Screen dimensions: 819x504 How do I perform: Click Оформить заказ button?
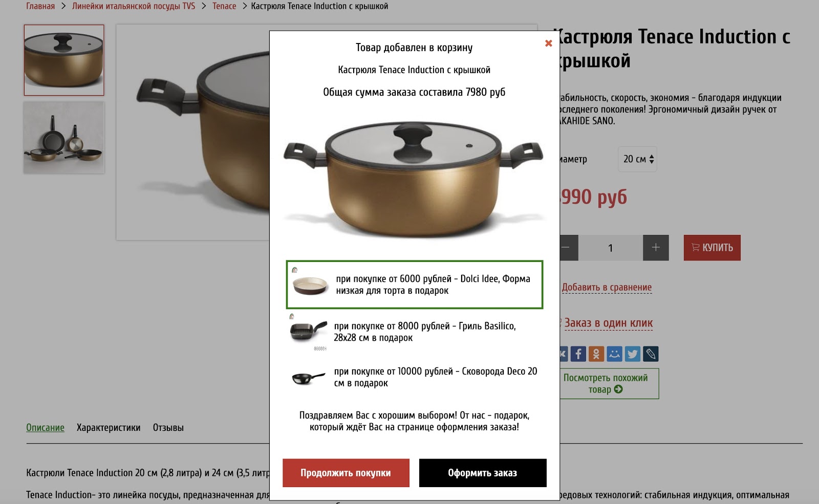click(483, 473)
